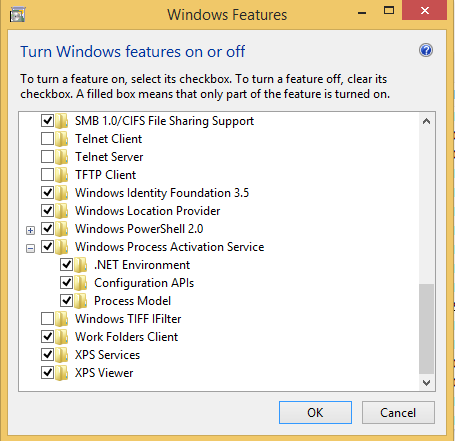455x441 pixels.
Task: Click the folder icon beside Telnet Client
Action: (x=62, y=139)
